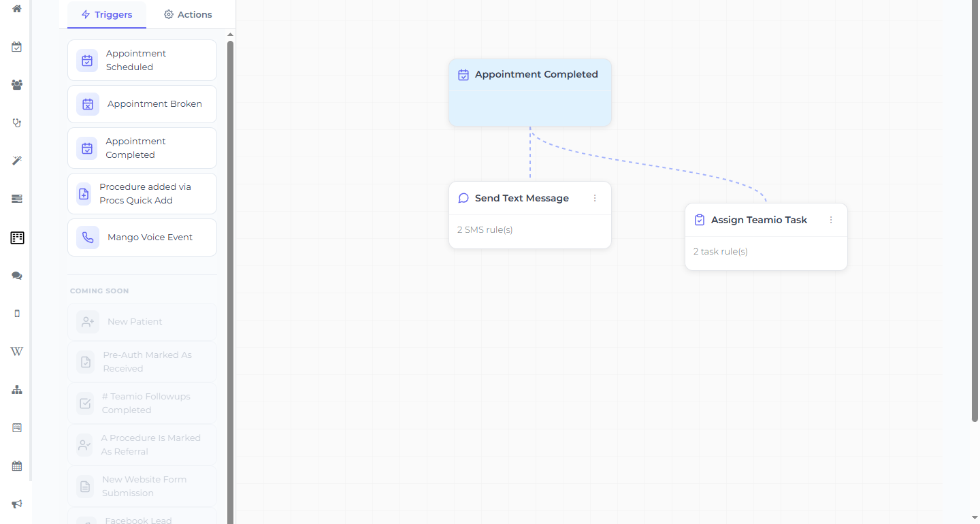The height and width of the screenshot is (524, 980).
Task: Select the active table grid sidebar icon
Action: tap(17, 238)
